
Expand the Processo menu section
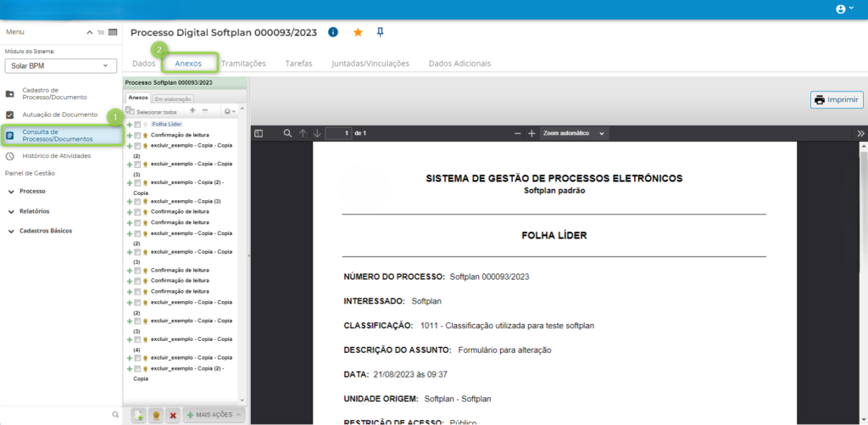(x=27, y=191)
